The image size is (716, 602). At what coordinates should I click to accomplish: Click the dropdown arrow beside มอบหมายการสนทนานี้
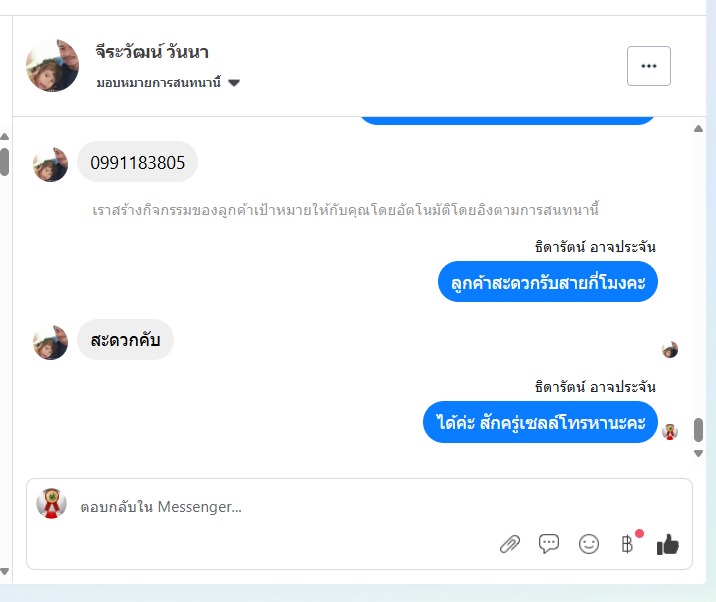tap(234, 83)
